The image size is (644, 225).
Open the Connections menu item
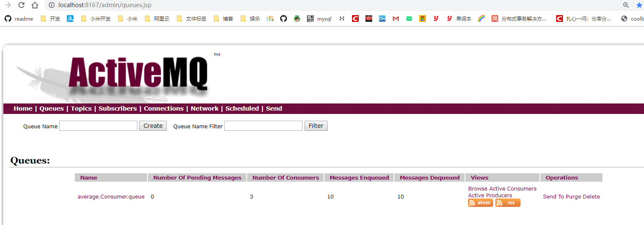[x=164, y=109]
